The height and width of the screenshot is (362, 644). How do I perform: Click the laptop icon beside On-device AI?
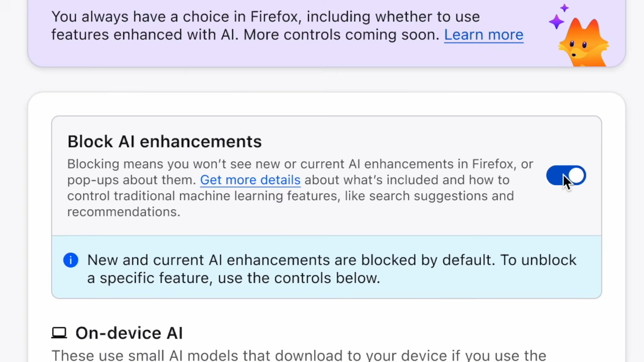(59, 332)
